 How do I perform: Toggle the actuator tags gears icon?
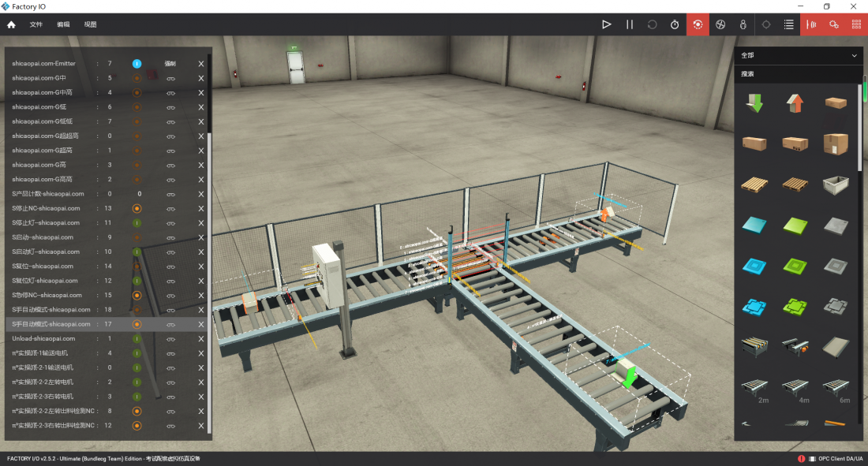click(x=834, y=24)
